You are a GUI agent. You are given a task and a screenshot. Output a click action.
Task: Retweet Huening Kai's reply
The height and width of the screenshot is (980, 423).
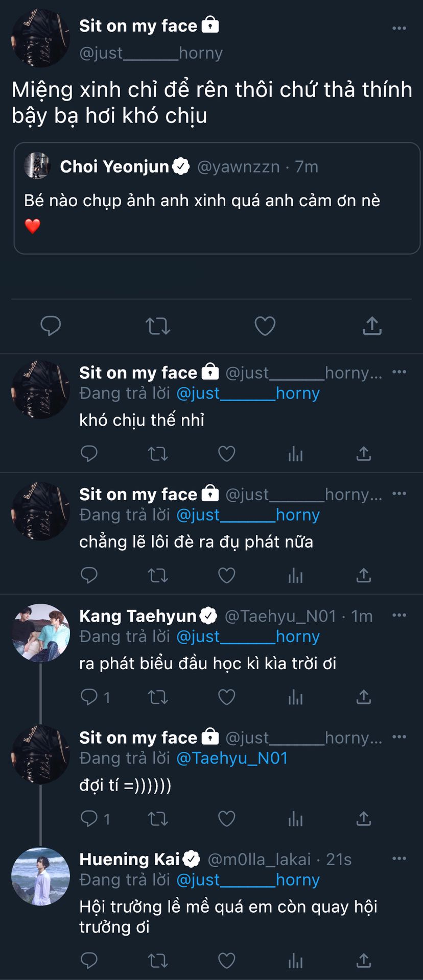[x=158, y=961]
